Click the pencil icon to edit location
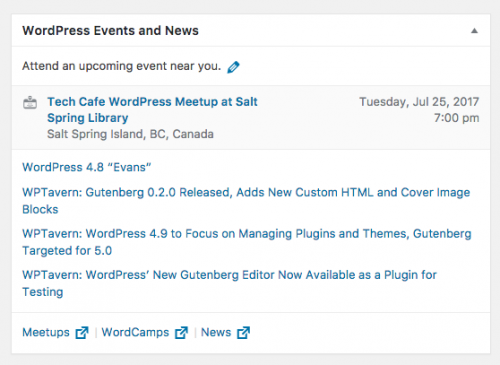Screen dimensions: 500x365 (x=233, y=67)
